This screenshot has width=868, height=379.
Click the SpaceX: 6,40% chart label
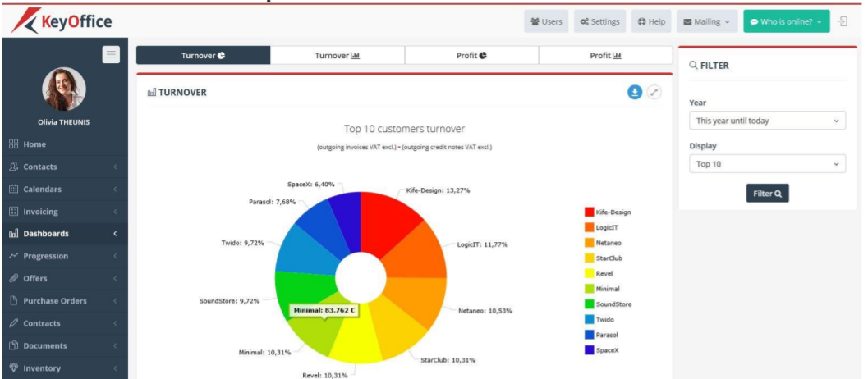point(311,185)
